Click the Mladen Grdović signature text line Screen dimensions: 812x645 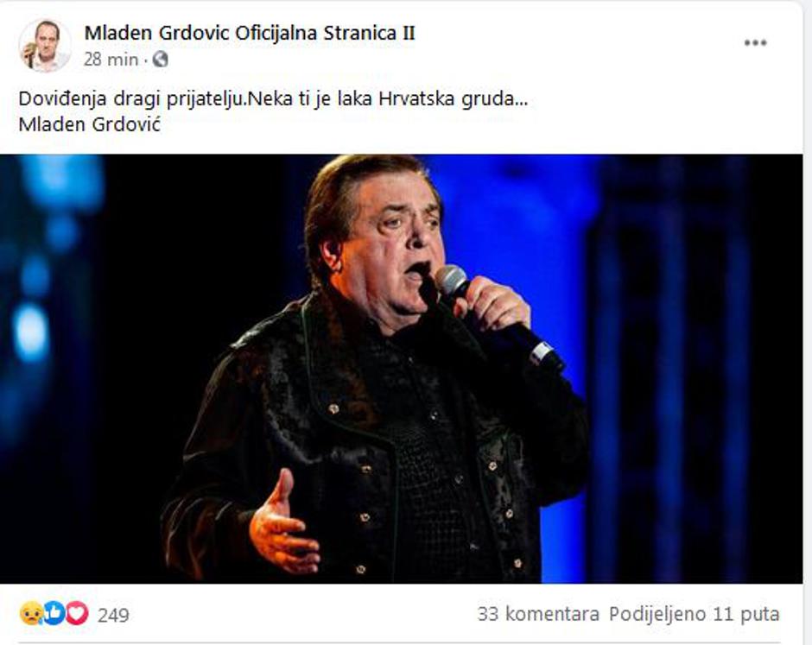pyautogui.click(x=90, y=124)
